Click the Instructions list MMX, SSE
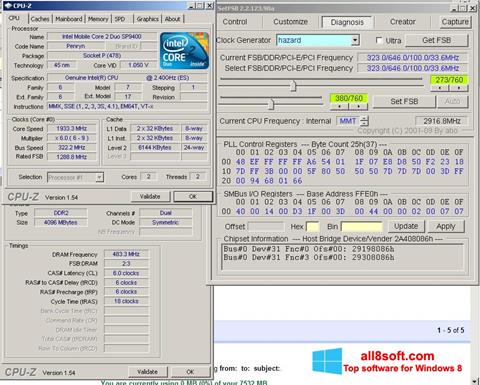The width and height of the screenshot is (480, 385). coord(127,106)
